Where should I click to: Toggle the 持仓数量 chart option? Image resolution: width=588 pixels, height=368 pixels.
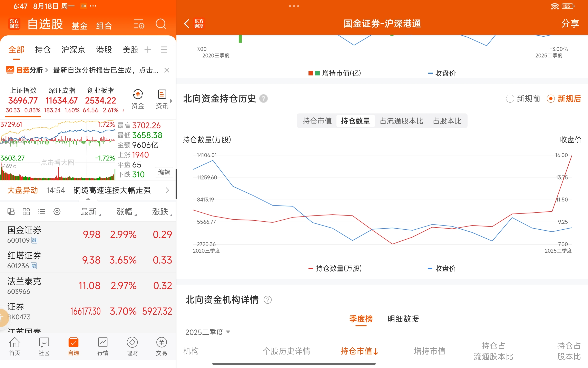coord(355,121)
